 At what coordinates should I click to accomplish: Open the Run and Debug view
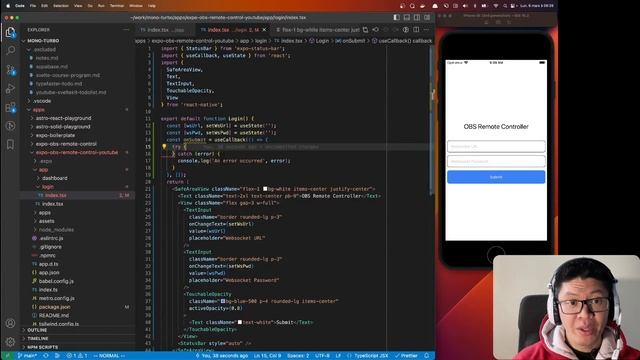tap(11, 89)
